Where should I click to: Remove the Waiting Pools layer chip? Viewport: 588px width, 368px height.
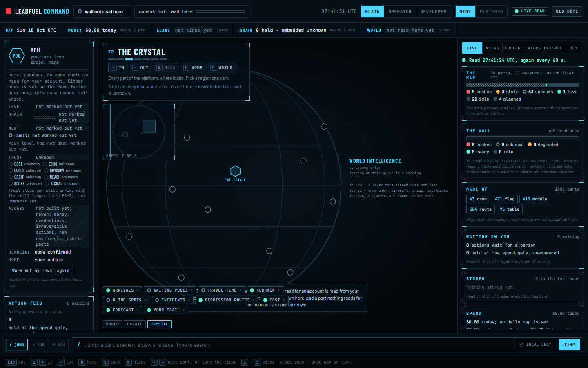192,290
